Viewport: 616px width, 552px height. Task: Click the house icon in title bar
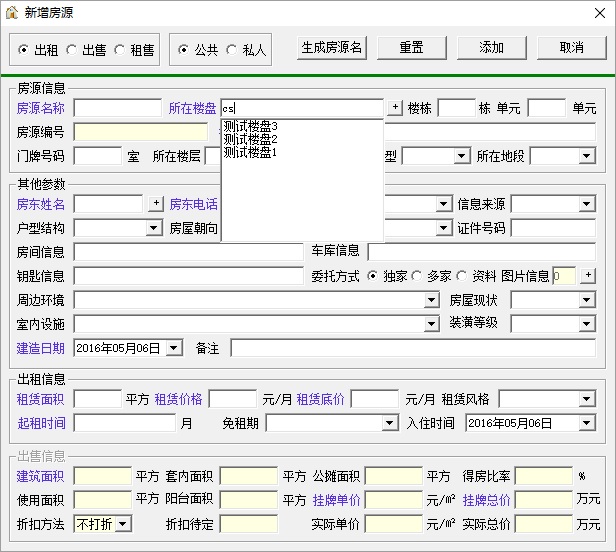(x=12, y=13)
